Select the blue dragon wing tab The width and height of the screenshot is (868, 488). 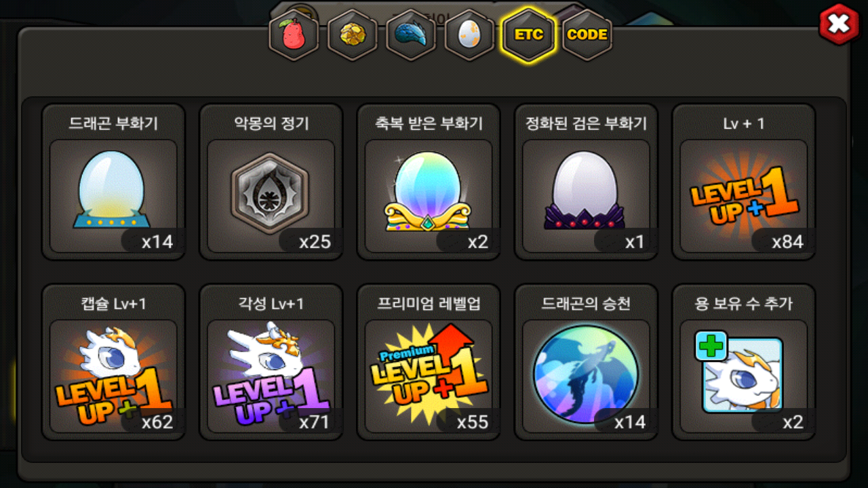(x=411, y=35)
